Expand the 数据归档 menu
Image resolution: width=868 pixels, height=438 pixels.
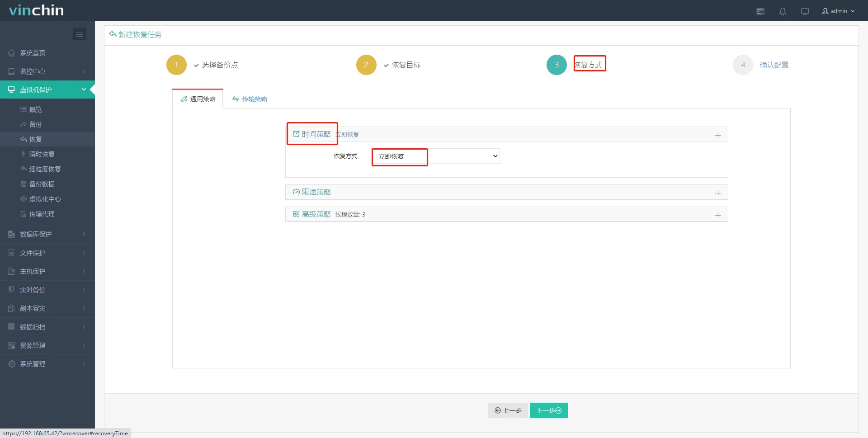[47, 327]
